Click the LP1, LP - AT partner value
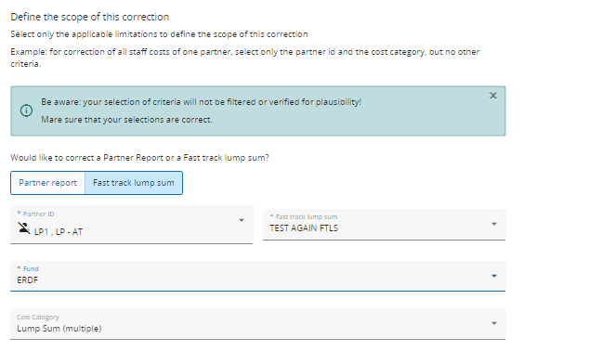615x364 pixels. point(59,232)
